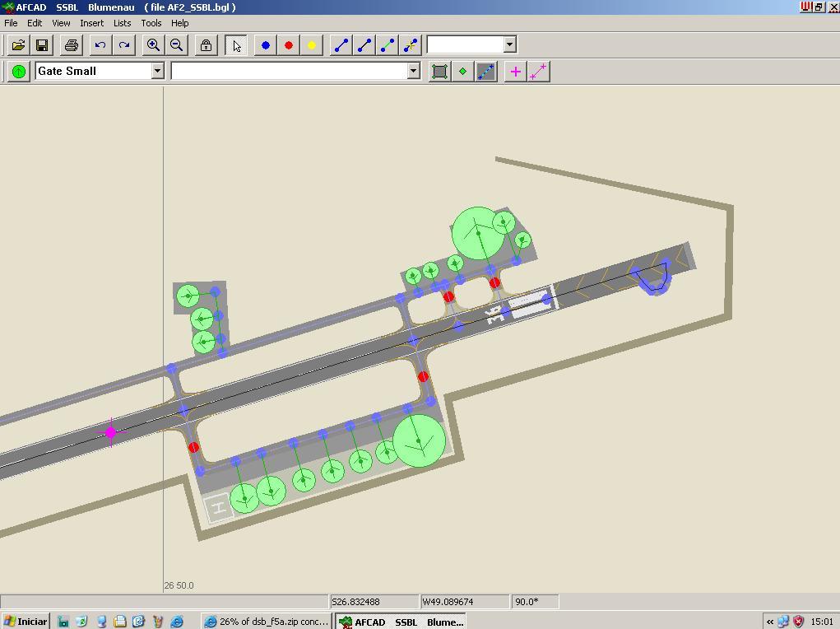
Task: Select the arrow pointer tool
Action: pyautogui.click(x=236, y=45)
